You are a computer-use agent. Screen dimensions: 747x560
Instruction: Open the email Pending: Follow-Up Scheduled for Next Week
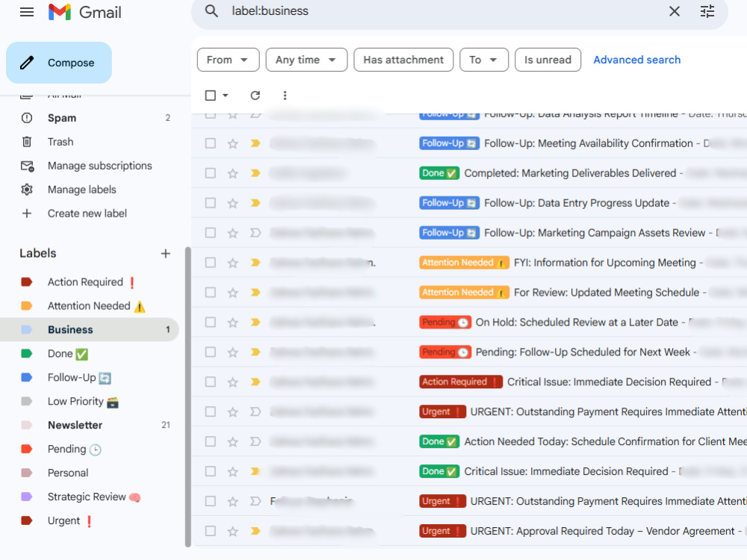click(469, 352)
